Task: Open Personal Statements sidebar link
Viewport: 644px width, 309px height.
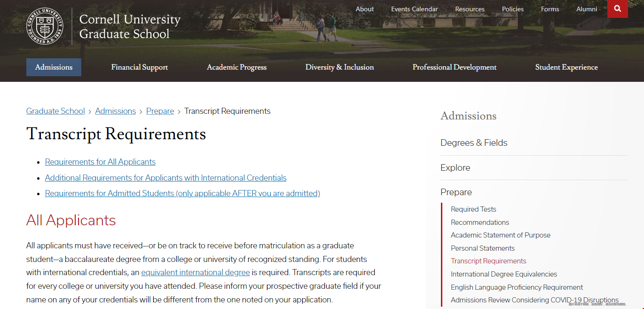Action: coord(483,248)
